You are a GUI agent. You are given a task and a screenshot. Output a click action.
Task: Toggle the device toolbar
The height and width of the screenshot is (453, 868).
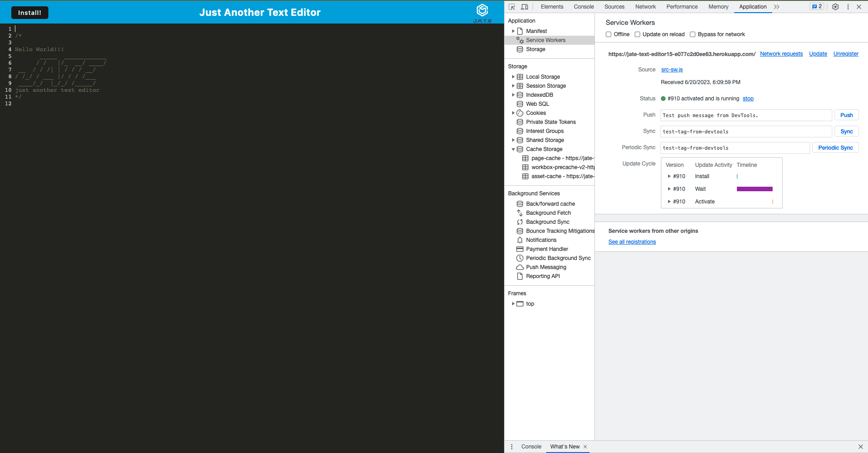(524, 7)
